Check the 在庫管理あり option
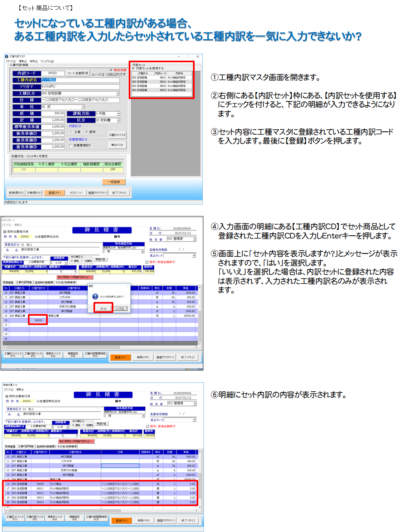Screen dimensions: 403x532 pyautogui.click(x=70, y=145)
